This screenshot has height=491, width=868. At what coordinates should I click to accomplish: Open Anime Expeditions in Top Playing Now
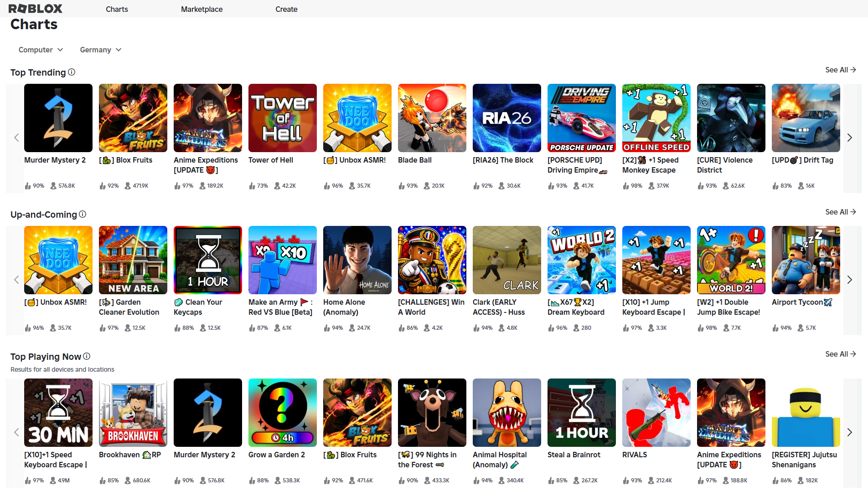click(x=731, y=413)
